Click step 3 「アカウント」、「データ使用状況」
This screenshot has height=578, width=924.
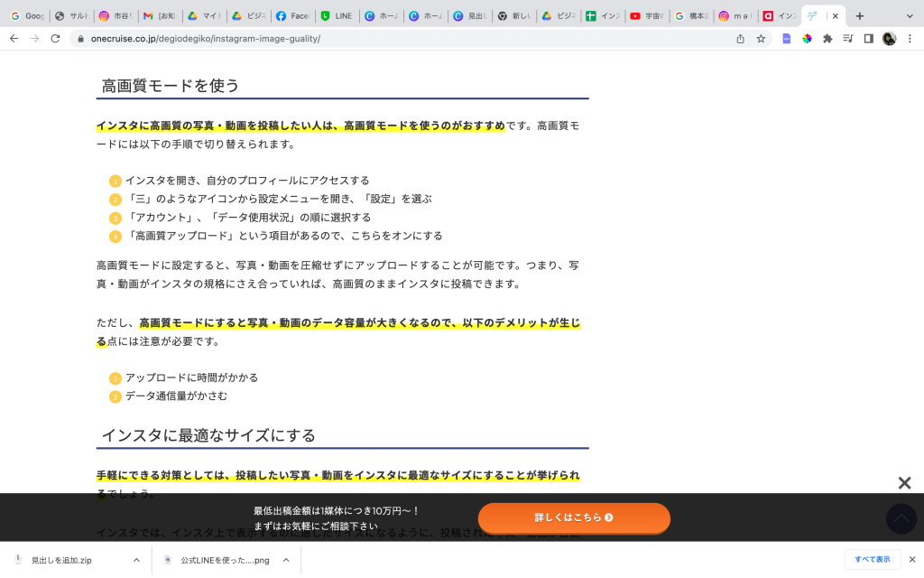point(247,218)
